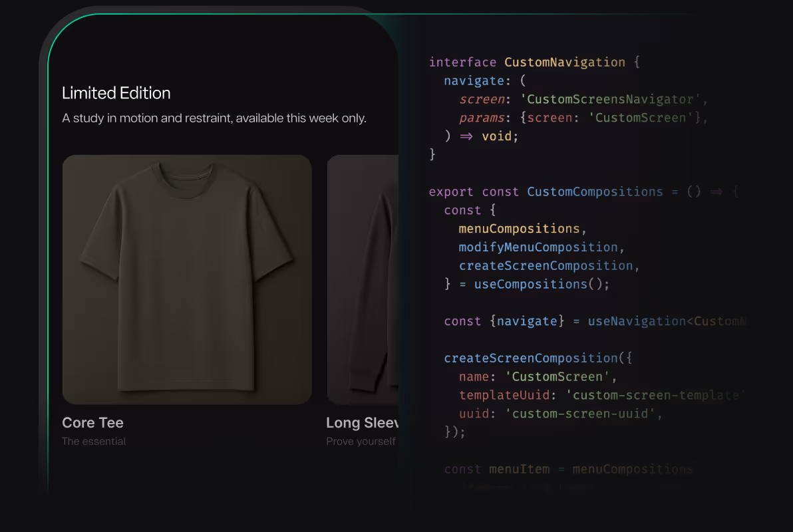Click 'interface CustomNavigation {' code line
The height and width of the screenshot is (532, 793).
[535, 63]
